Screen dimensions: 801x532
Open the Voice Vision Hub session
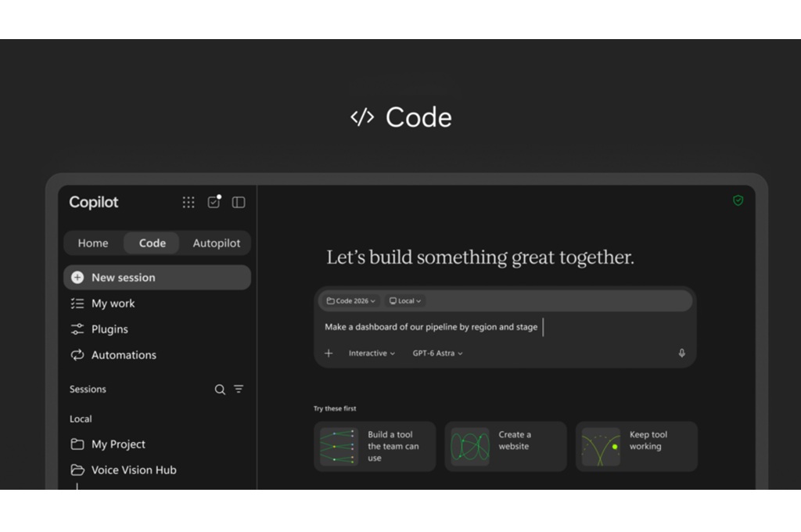coord(157,469)
